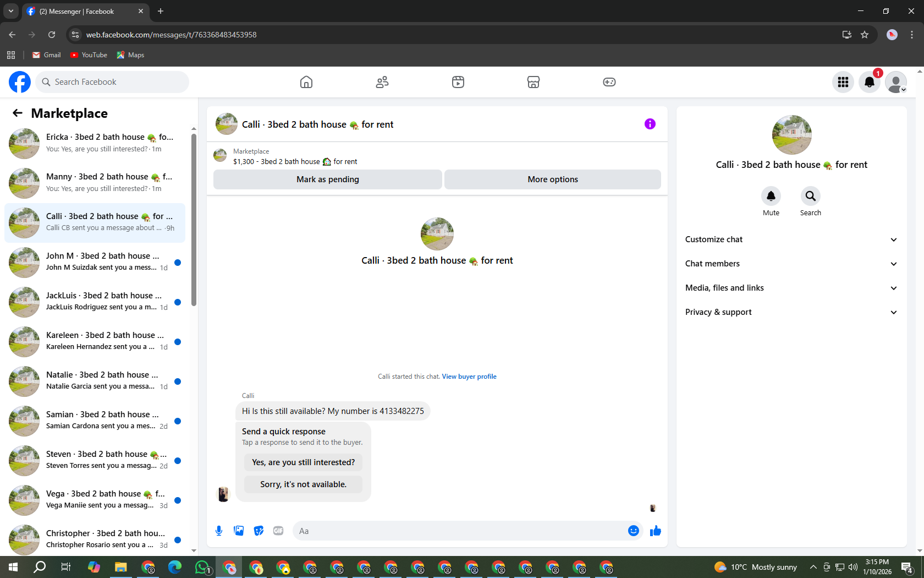Click More options button
The image size is (924, 578).
553,179
